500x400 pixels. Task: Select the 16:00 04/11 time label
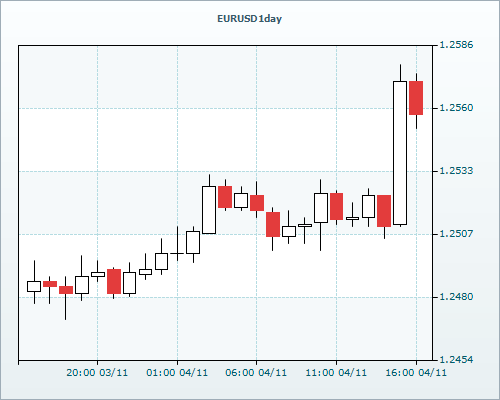pos(416,373)
